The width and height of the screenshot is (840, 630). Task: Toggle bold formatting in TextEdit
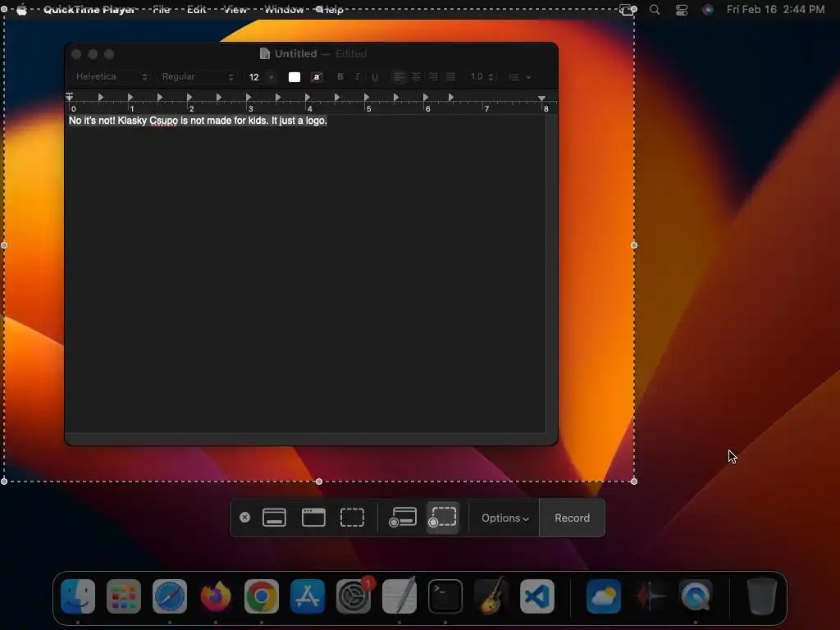coord(340,77)
